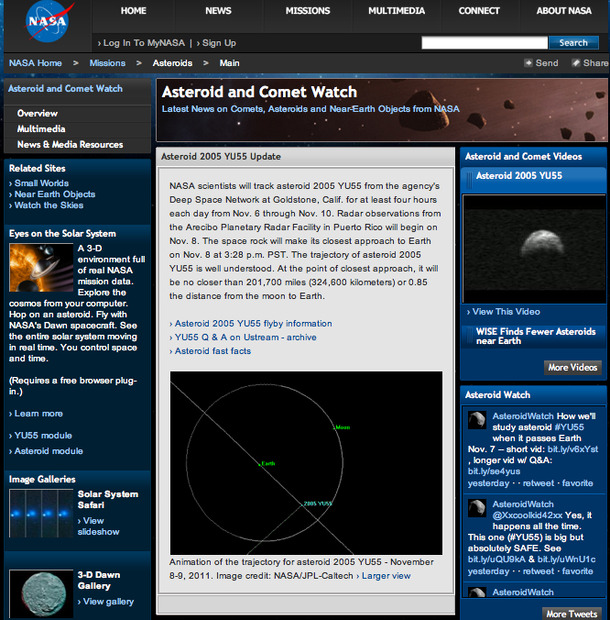The image size is (610, 620).
Task: Open the NEWS menu
Action: (218, 11)
